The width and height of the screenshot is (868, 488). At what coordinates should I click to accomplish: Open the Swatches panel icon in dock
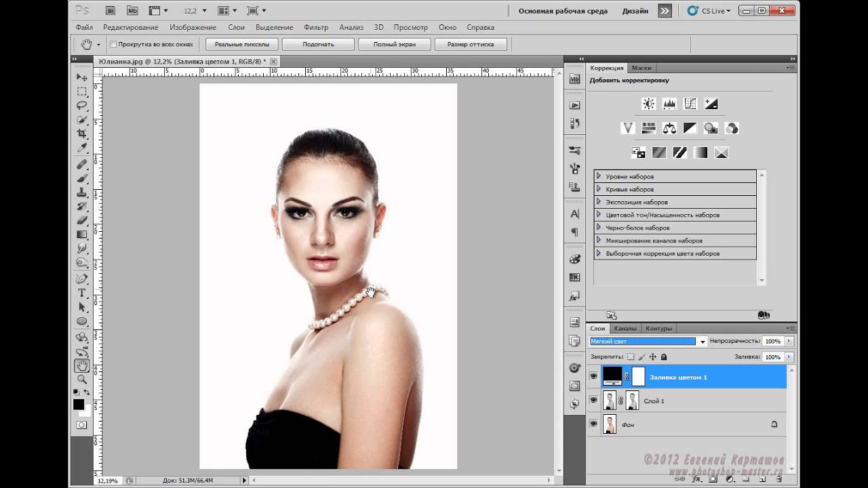point(574,277)
